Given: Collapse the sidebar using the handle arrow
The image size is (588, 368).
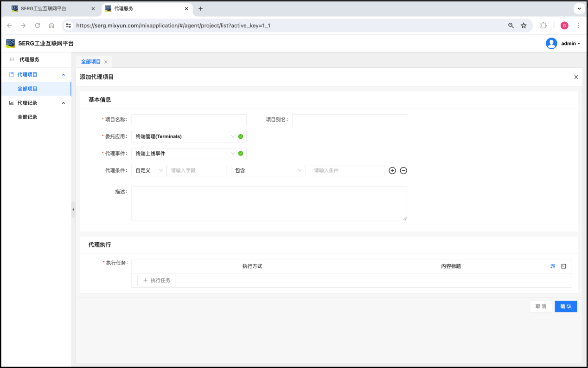Looking at the screenshot, I should [73, 210].
